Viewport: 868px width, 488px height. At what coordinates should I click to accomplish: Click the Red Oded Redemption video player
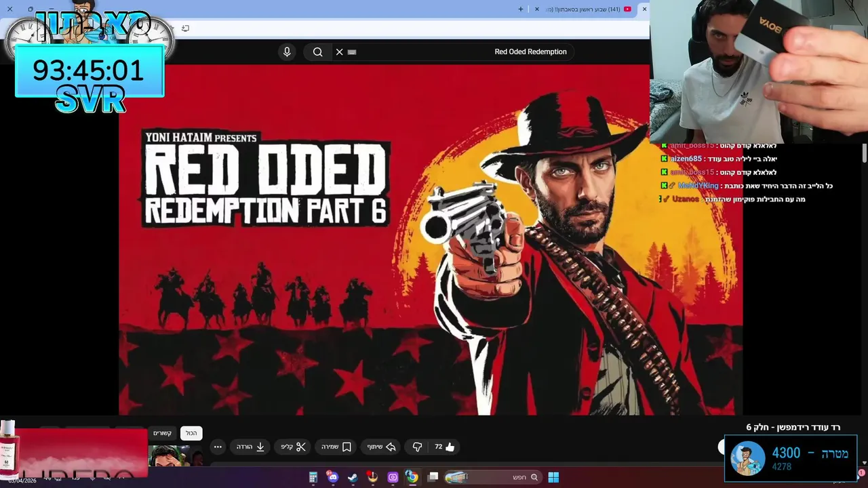coord(431,240)
